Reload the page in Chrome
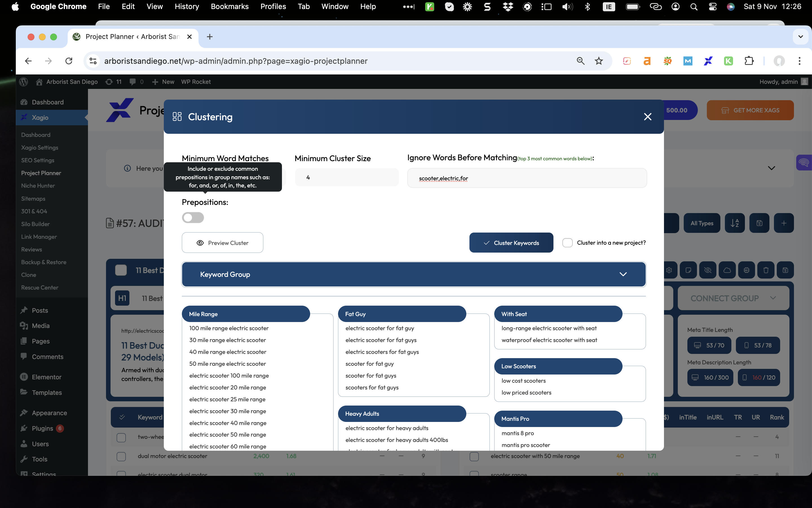The image size is (812, 508). pos(69,61)
